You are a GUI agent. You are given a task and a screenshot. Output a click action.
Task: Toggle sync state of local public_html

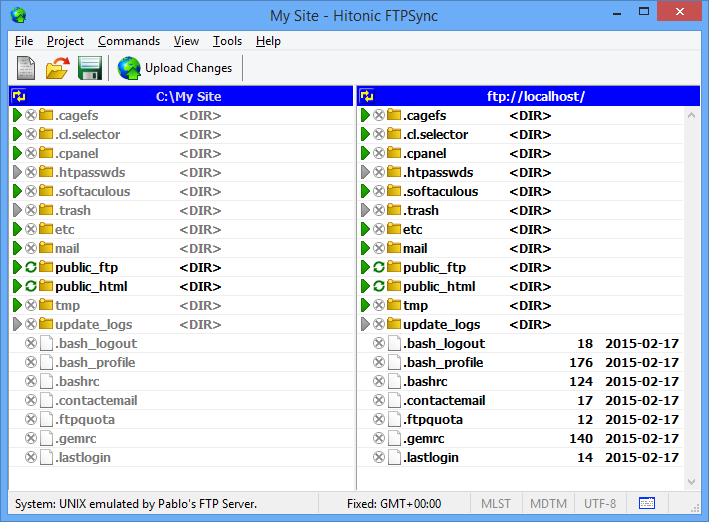click(31, 286)
